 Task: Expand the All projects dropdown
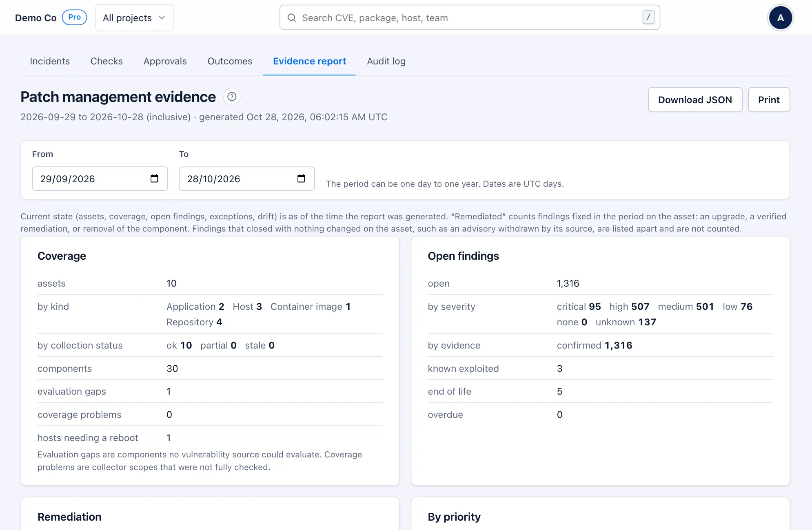(134, 18)
